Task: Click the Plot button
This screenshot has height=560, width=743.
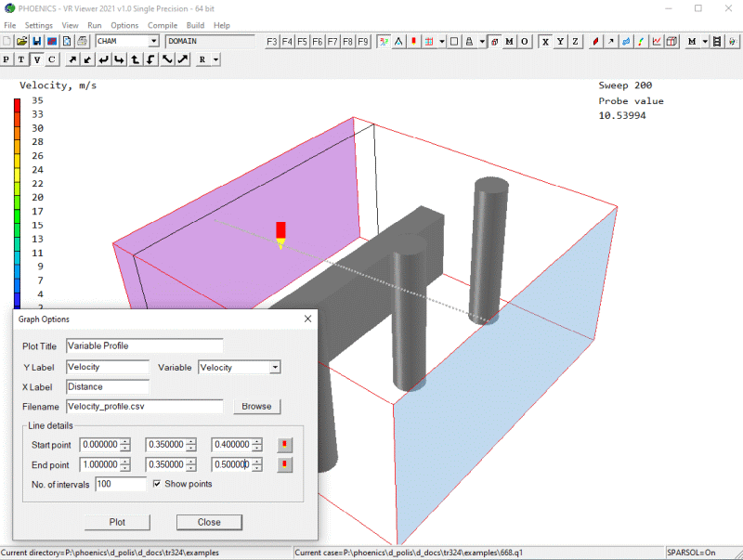Action: 117,522
